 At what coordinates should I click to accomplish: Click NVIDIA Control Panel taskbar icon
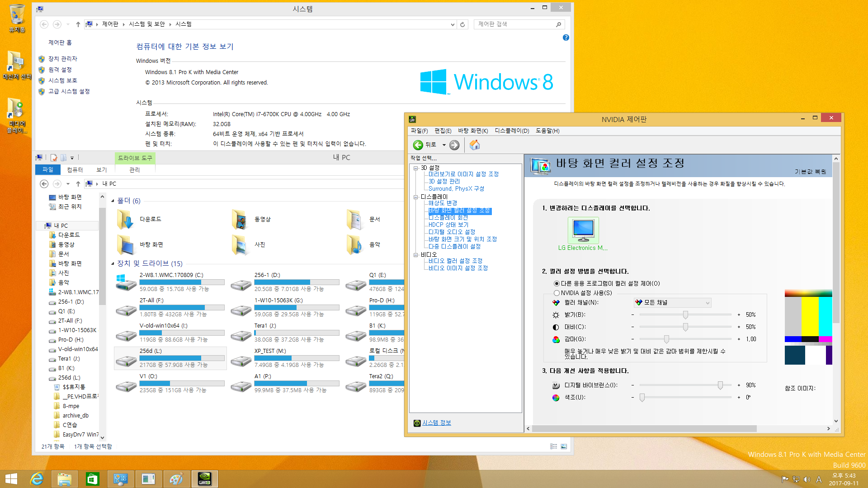(x=205, y=479)
